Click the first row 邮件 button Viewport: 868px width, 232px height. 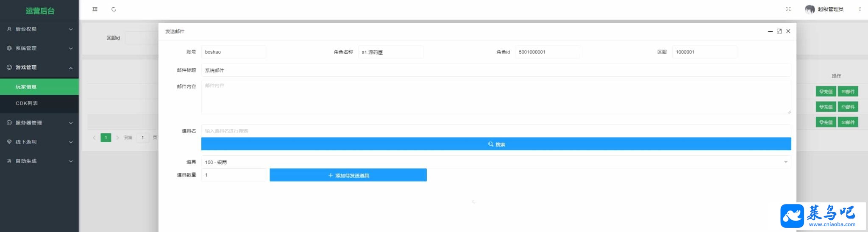tap(848, 91)
